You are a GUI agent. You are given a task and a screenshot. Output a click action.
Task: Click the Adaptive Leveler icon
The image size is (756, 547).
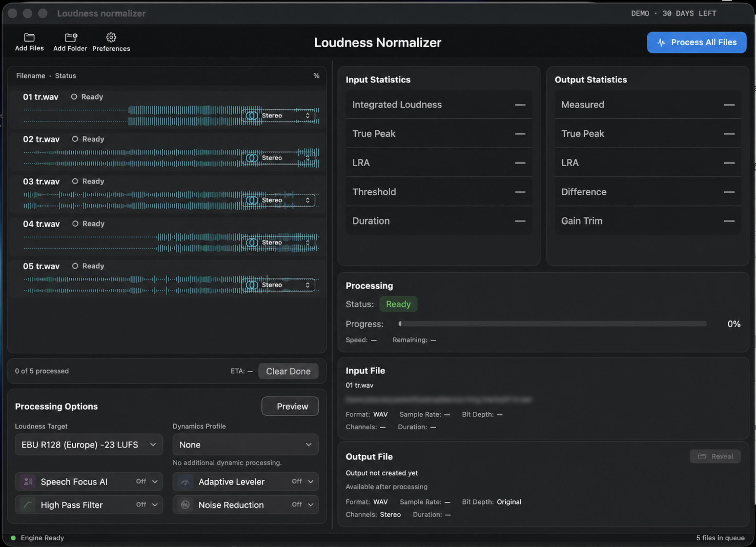(185, 481)
